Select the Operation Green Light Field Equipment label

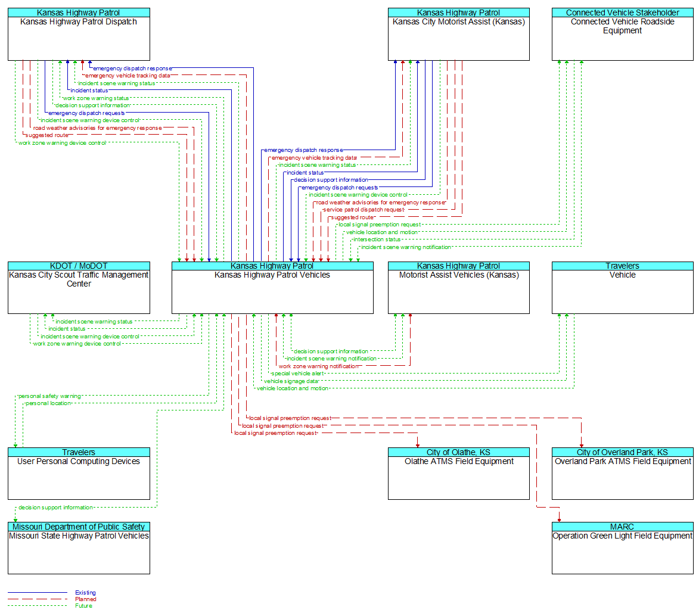point(622,536)
